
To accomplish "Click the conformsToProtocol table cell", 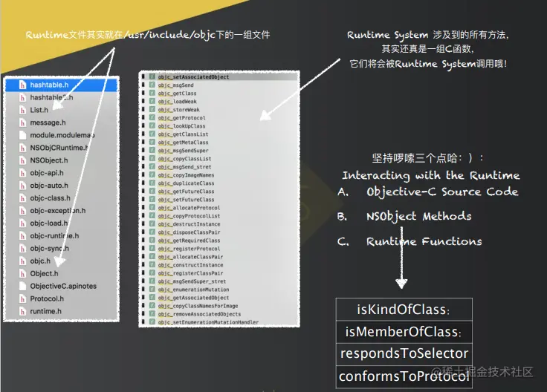I will coord(404,376).
